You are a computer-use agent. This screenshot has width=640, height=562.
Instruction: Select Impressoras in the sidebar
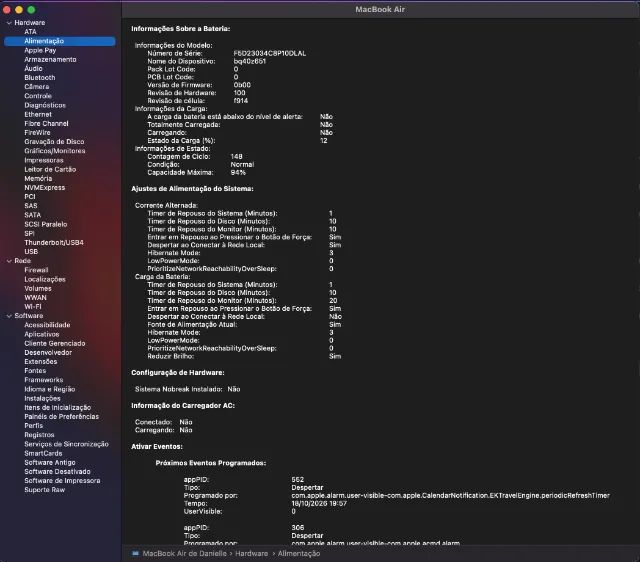(44, 160)
